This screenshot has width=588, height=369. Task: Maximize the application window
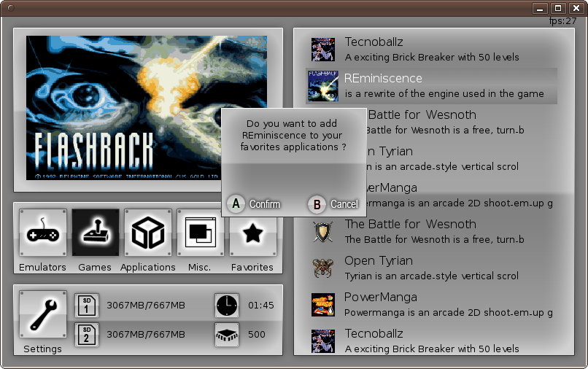558,8
